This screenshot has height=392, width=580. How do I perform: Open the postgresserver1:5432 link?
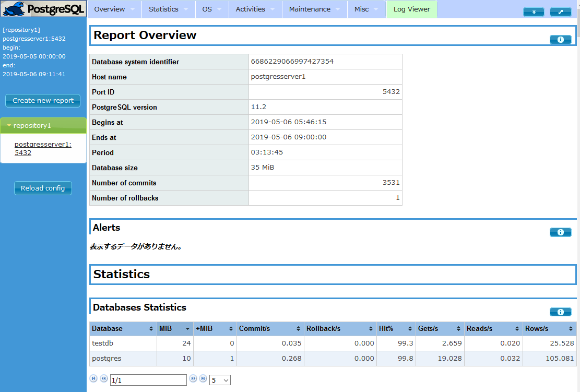click(x=43, y=148)
